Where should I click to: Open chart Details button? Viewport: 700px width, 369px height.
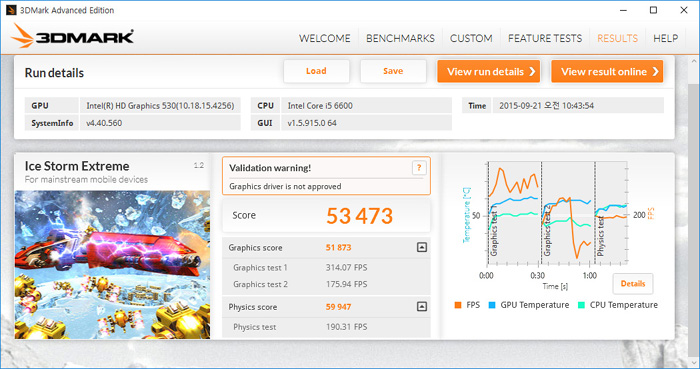click(633, 284)
